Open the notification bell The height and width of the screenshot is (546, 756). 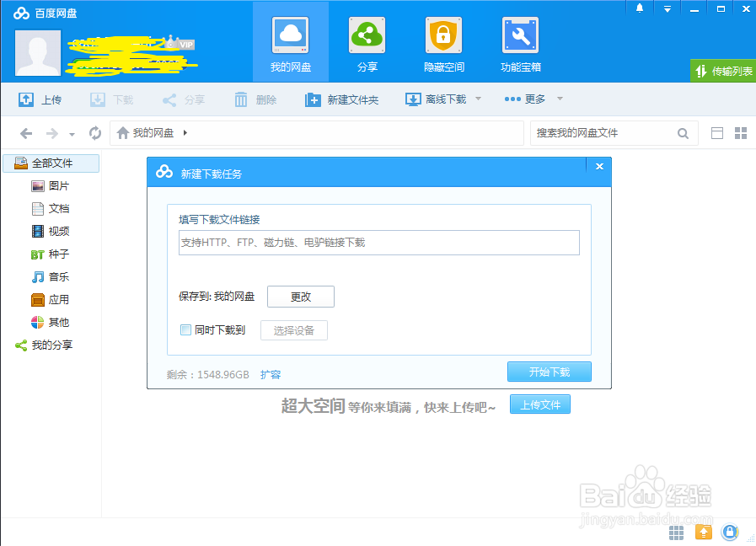[x=640, y=8]
